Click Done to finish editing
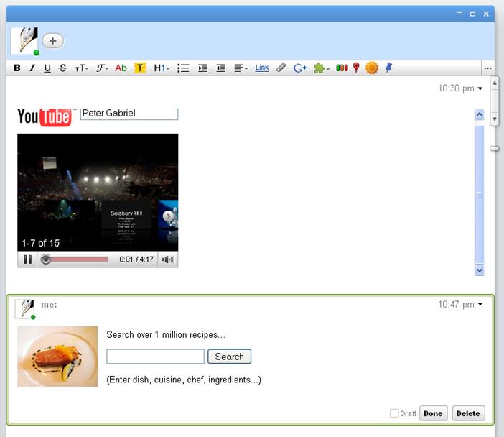The width and height of the screenshot is (504, 437). [433, 413]
